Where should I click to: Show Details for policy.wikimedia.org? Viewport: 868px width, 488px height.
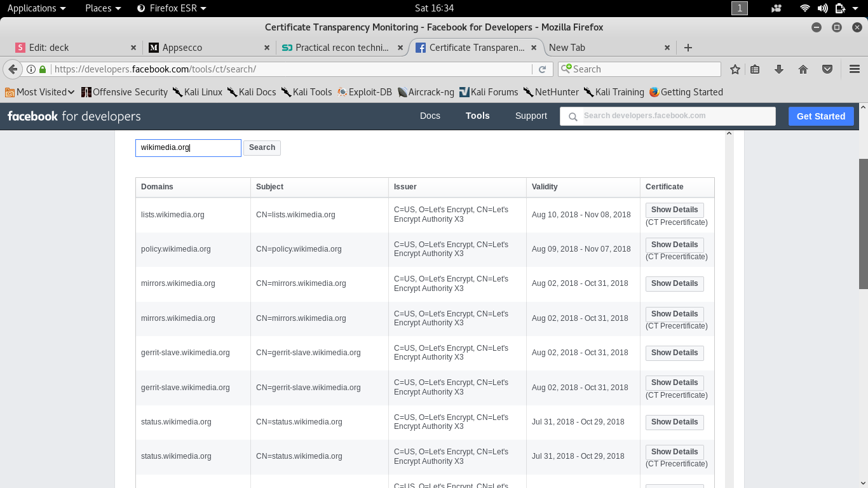tap(674, 245)
